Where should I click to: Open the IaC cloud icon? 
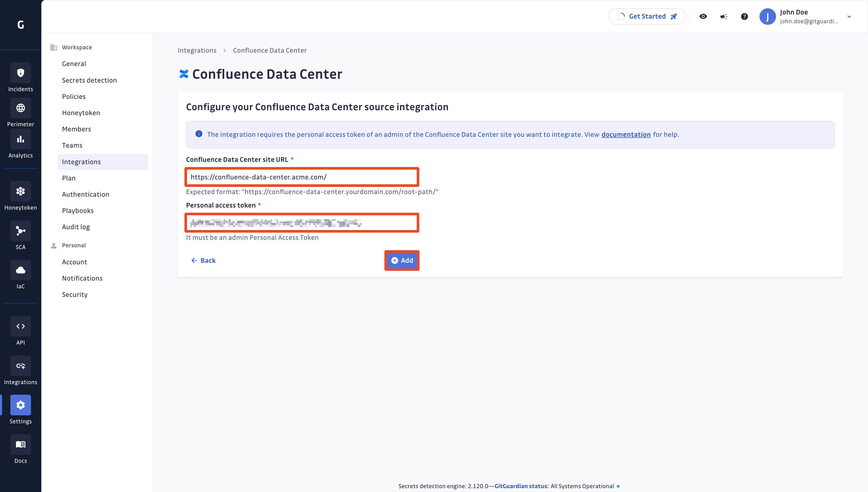pyautogui.click(x=21, y=270)
